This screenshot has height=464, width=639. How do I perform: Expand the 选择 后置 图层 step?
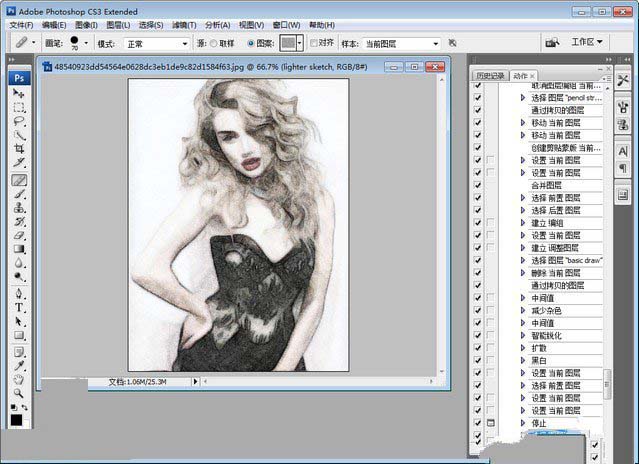pos(523,210)
